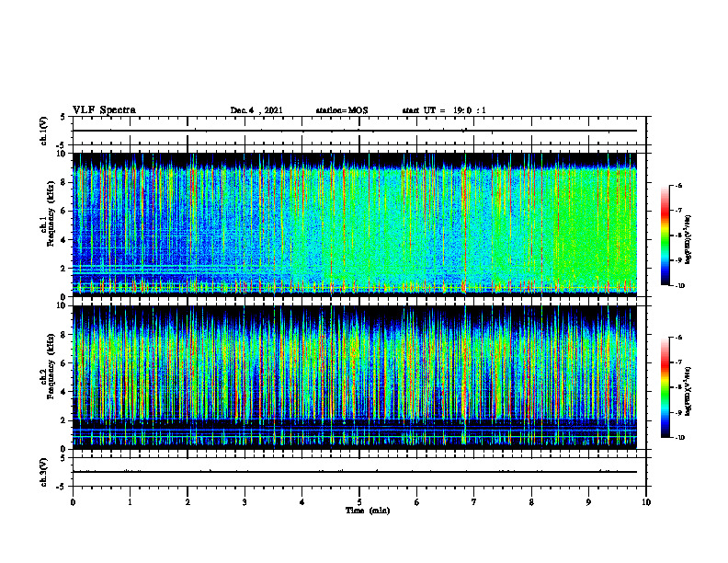The width and height of the screenshot is (728, 563).
Task: Select the "start UT = 19:0 :1" label
Action: pos(444,110)
